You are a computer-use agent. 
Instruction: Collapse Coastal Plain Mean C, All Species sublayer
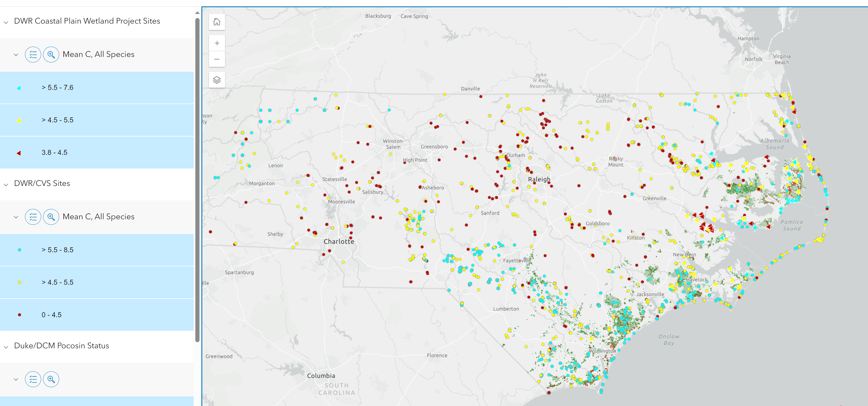click(16, 55)
